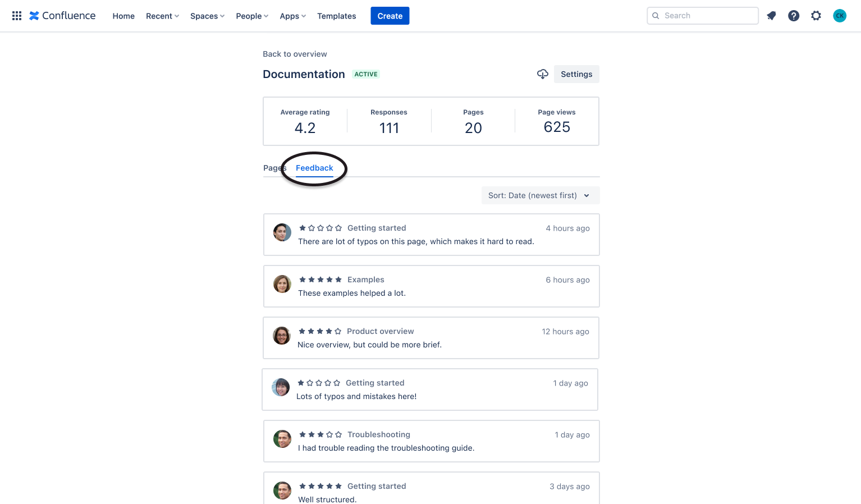Click your CK profile avatar
The height and width of the screenshot is (504, 861).
[x=840, y=16]
